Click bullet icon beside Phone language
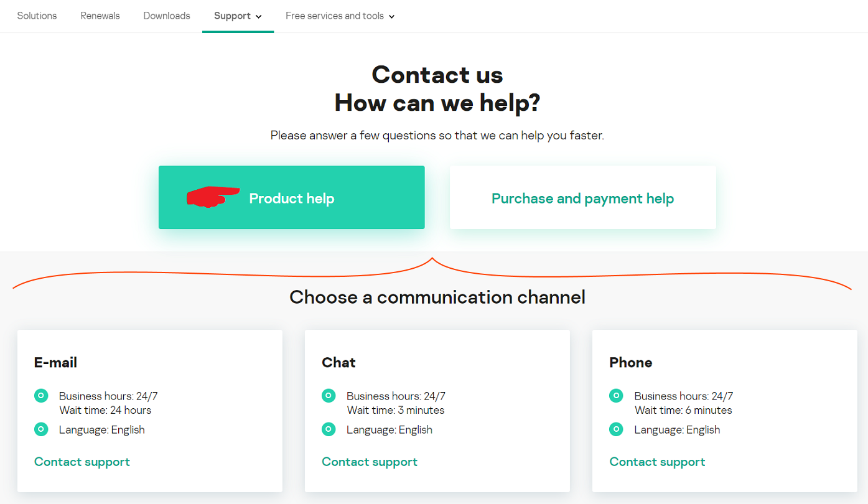 click(x=616, y=429)
